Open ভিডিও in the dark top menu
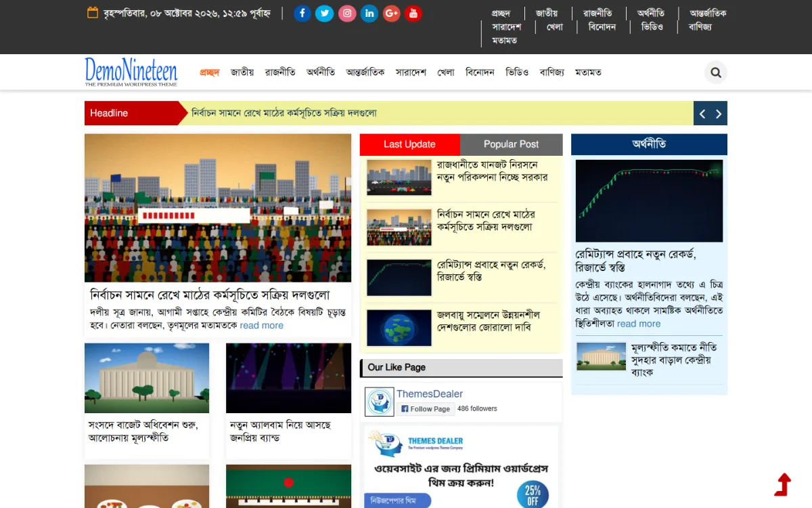The height and width of the screenshot is (508, 812). click(652, 27)
